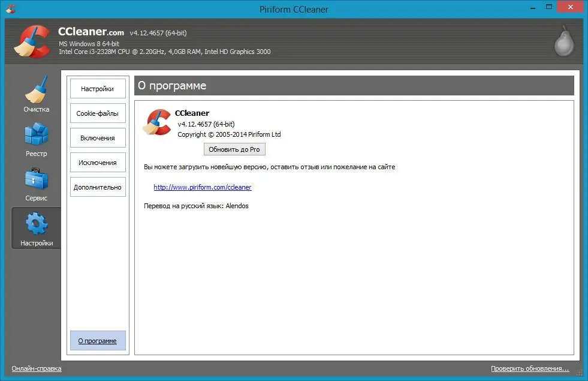Open the Сервис tools section
The width and height of the screenshot is (588, 381).
[37, 184]
